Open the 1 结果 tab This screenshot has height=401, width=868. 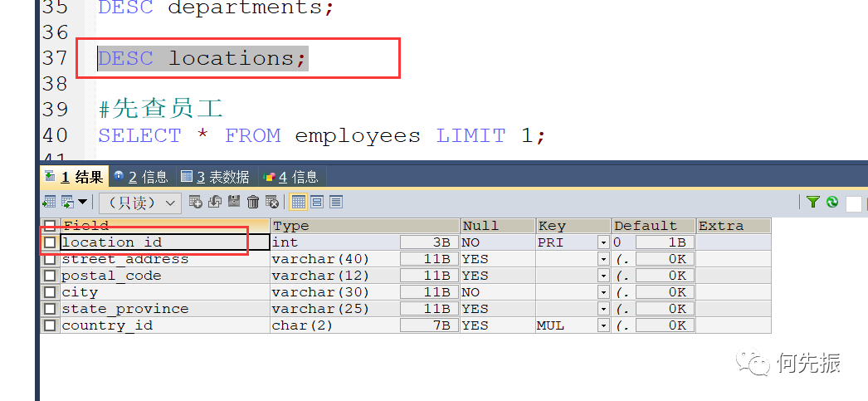pyautogui.click(x=75, y=177)
